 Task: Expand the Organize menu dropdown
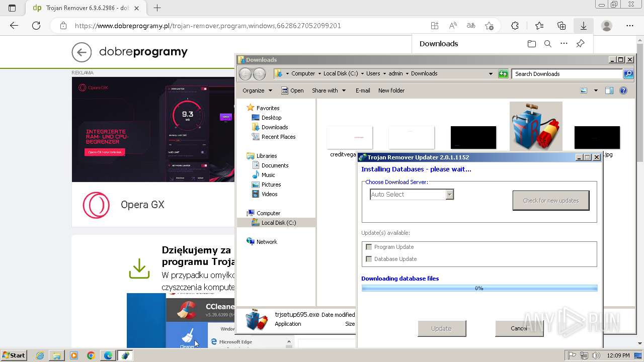[x=257, y=90]
